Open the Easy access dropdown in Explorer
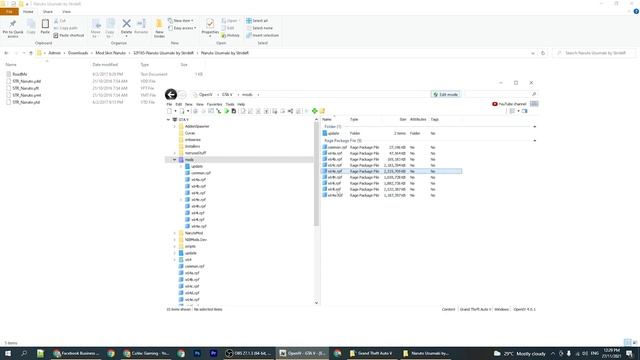 (182, 28)
